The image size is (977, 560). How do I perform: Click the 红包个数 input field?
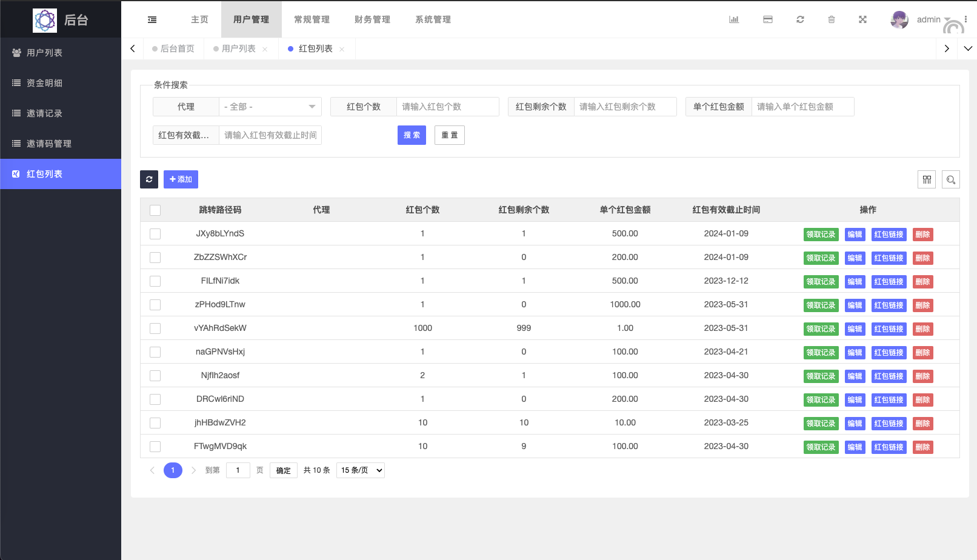pyautogui.click(x=447, y=107)
